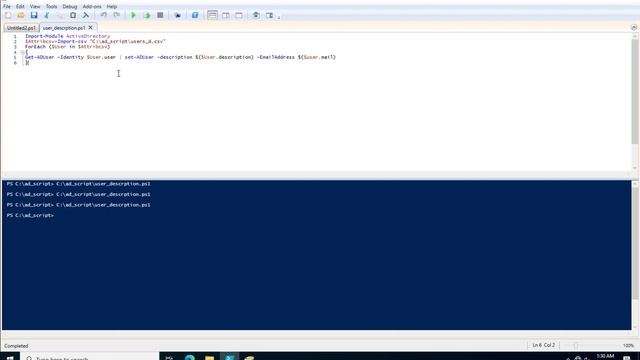Open Task View from the taskbar
The height and width of the screenshot is (360, 640).
169,358
